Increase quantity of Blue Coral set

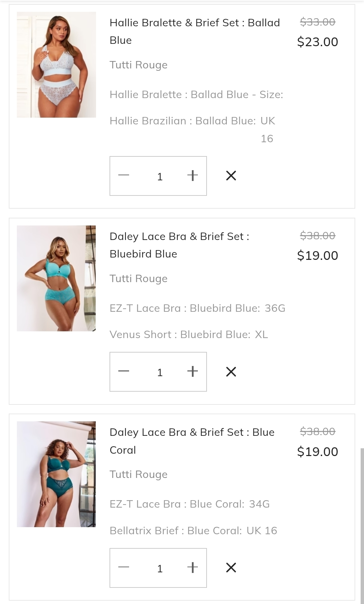click(192, 568)
